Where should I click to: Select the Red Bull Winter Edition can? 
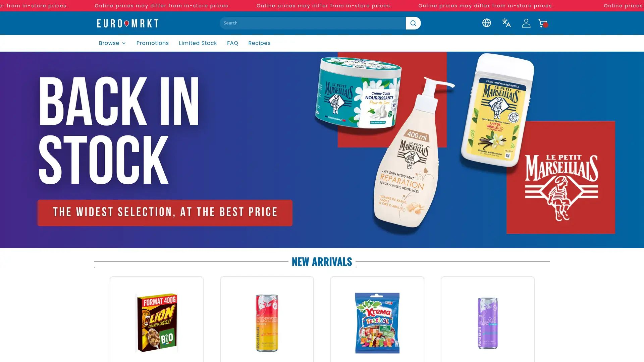click(267, 323)
